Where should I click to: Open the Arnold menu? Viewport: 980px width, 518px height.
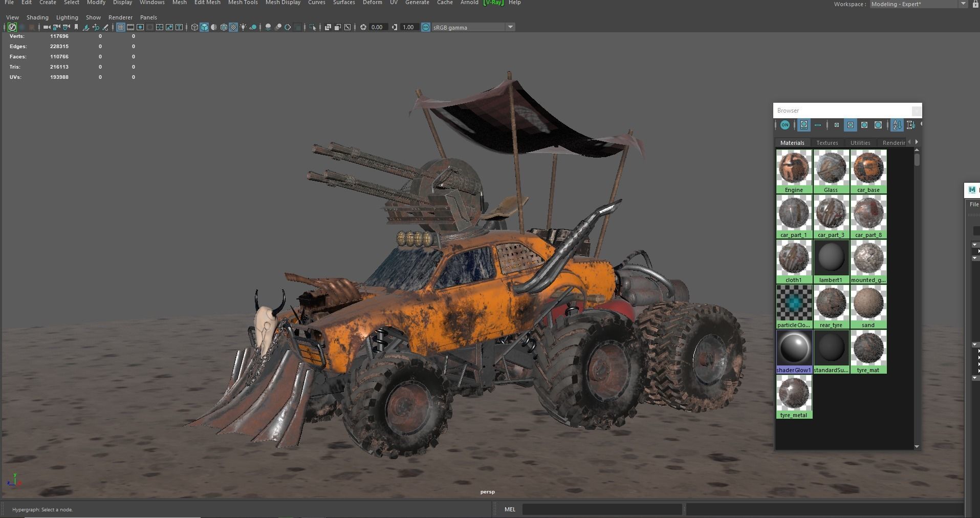tap(469, 3)
